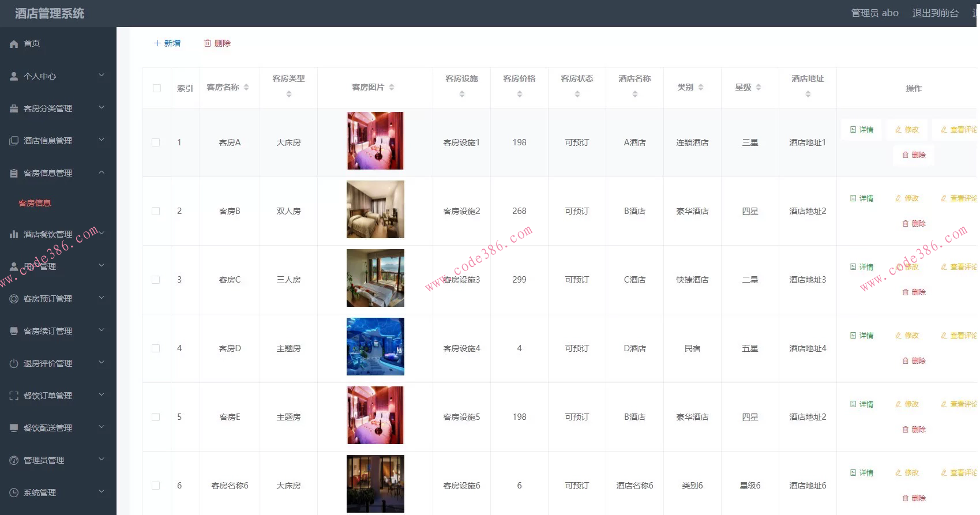Expand the 客房续订管理 submenu chevron
Image resolution: width=980 pixels, height=515 pixels.
click(x=102, y=330)
